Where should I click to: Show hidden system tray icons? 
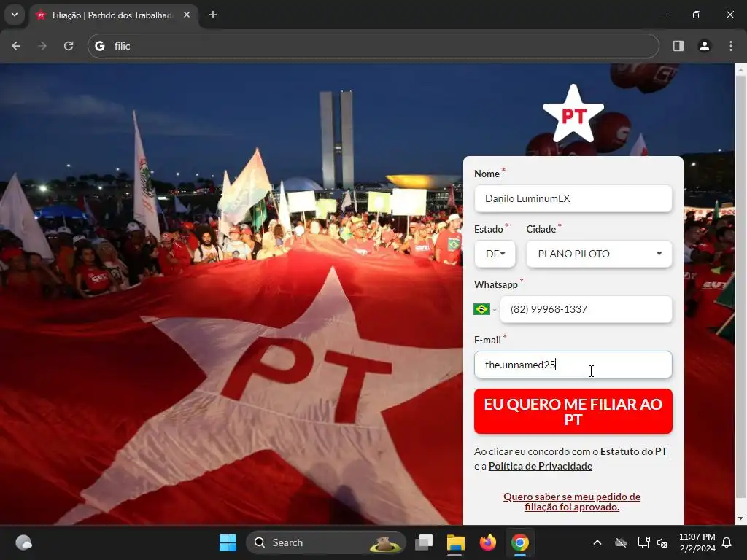[x=597, y=542]
